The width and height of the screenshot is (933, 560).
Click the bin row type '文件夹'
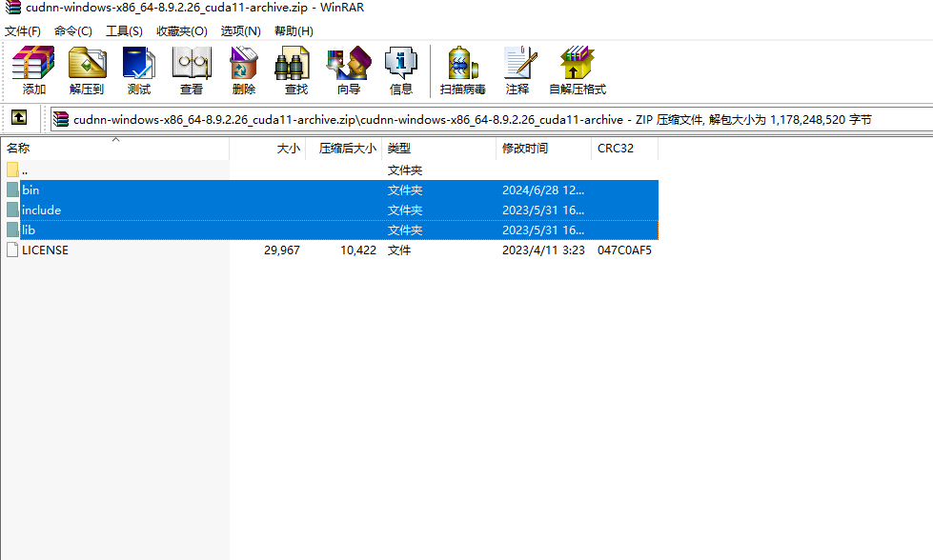pos(405,190)
